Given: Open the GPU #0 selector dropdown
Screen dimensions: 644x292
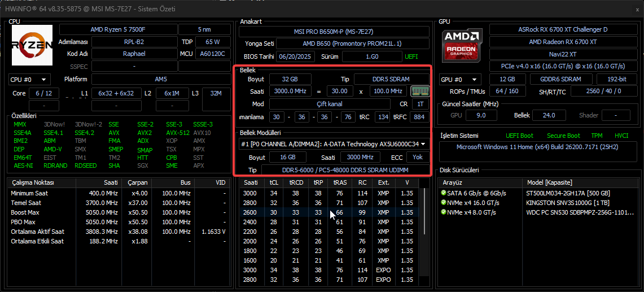Looking at the screenshot, I should [460, 80].
